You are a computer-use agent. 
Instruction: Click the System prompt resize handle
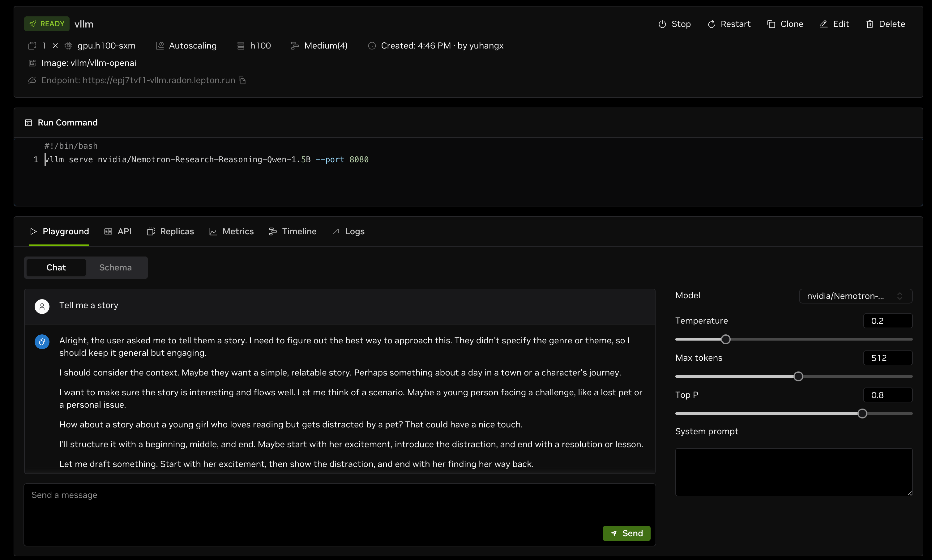[909, 493]
